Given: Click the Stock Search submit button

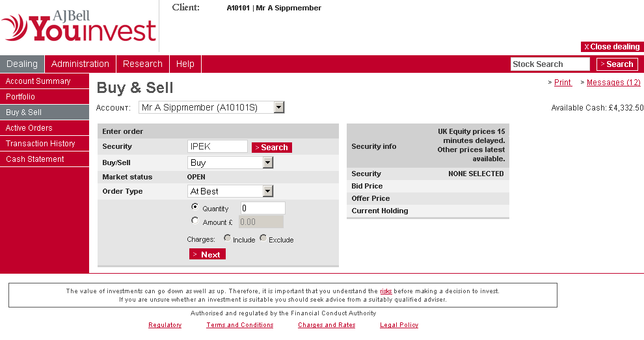Looking at the screenshot, I should point(617,64).
